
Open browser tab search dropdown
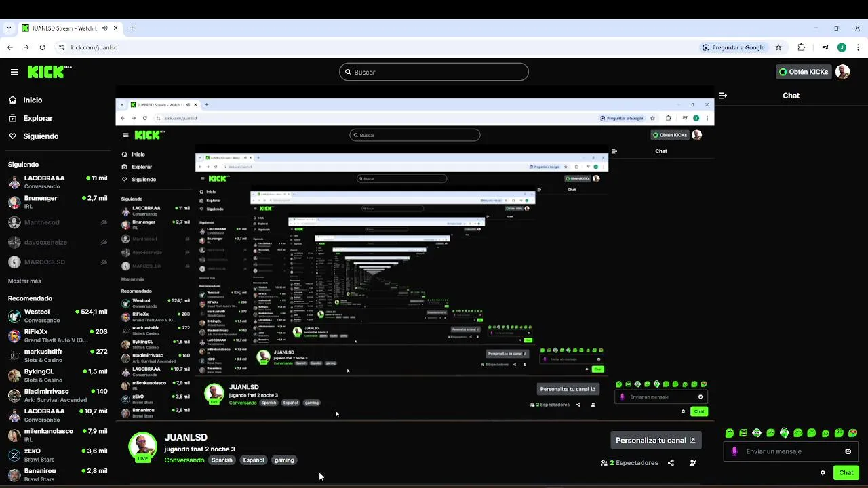(9, 28)
